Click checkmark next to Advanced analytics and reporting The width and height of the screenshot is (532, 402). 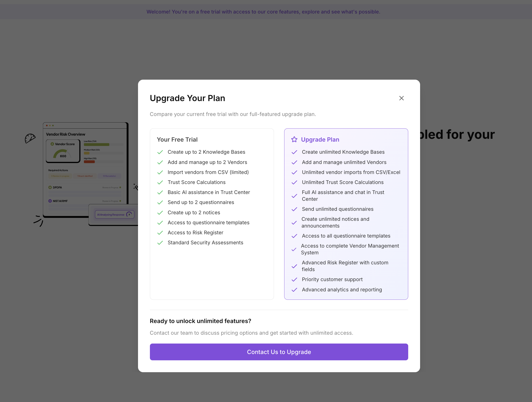click(294, 290)
